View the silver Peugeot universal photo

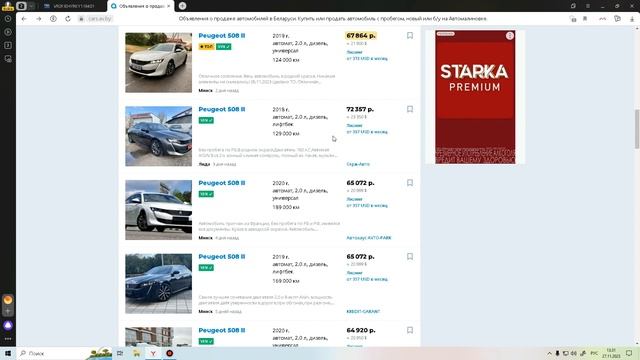(x=158, y=210)
